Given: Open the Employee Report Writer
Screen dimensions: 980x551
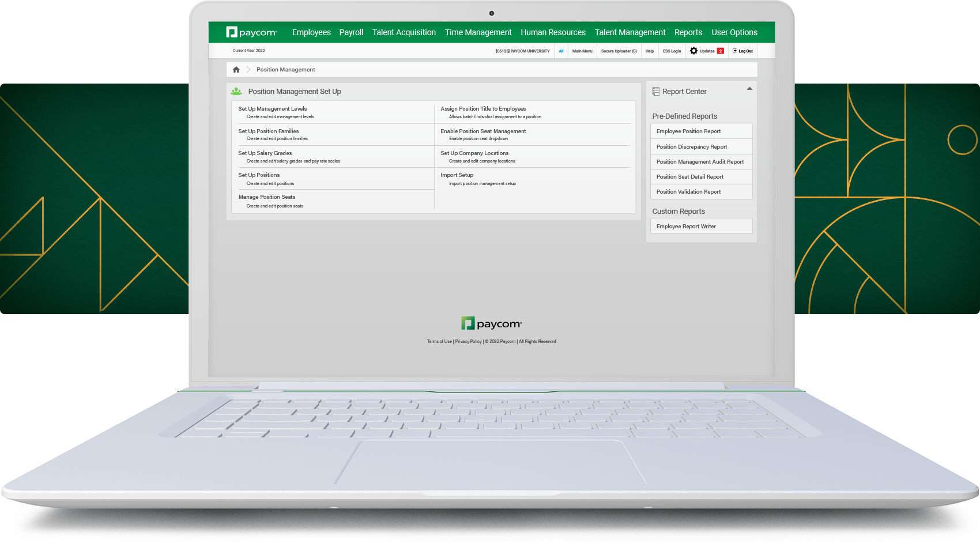Looking at the screenshot, I should [x=686, y=227].
